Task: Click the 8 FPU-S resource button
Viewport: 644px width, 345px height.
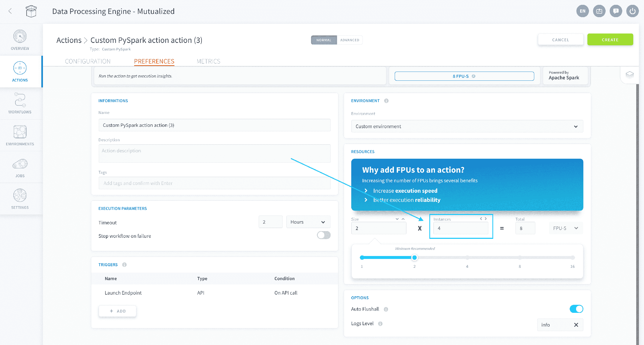Action: [464, 76]
